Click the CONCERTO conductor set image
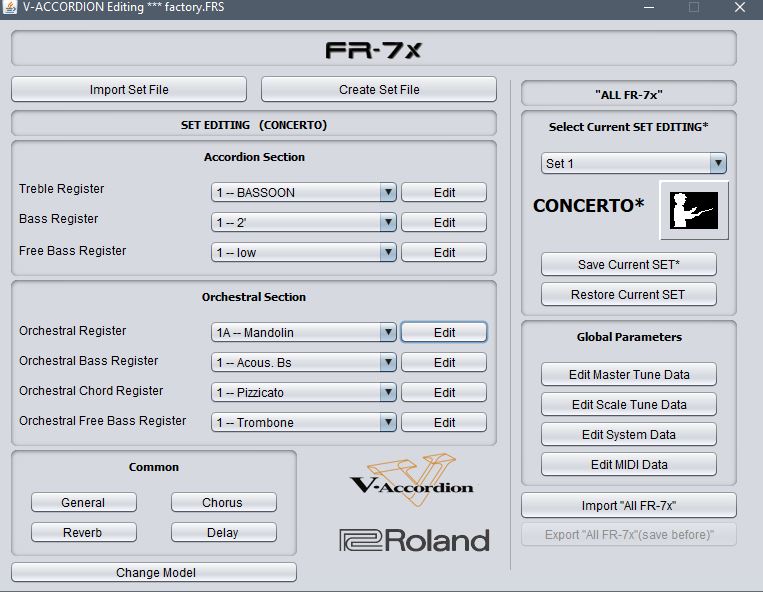This screenshot has height=592, width=763. coord(693,210)
